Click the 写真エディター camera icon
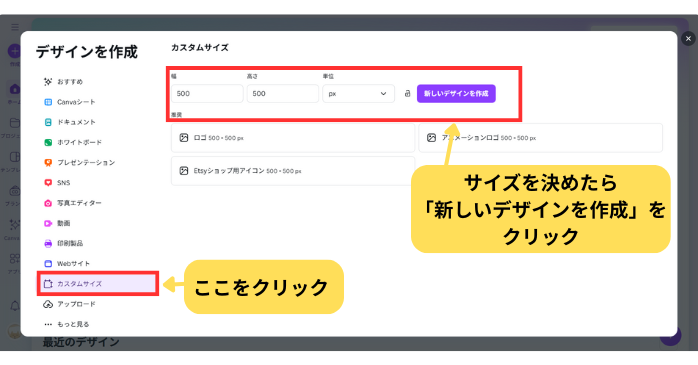698x365 pixels. [x=48, y=203]
